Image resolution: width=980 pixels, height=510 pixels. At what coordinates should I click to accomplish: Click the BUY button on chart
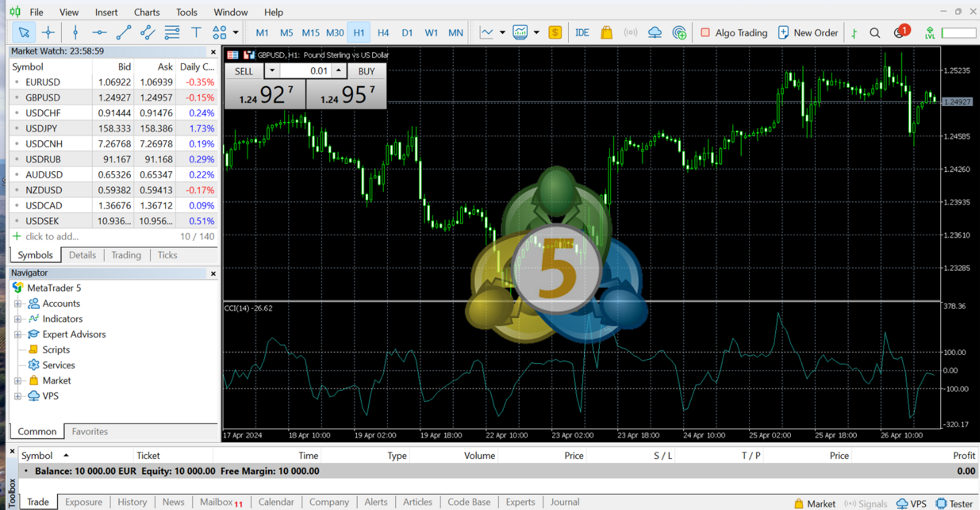coord(366,71)
